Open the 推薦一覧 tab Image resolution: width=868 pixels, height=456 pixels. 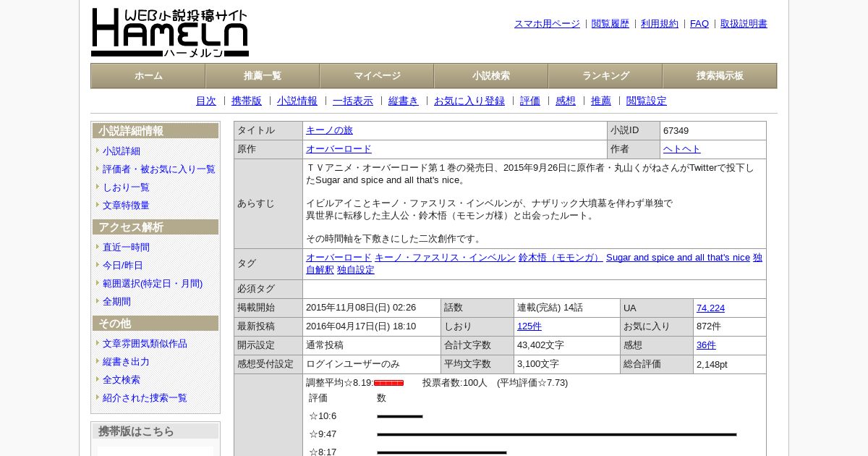pyautogui.click(x=263, y=76)
